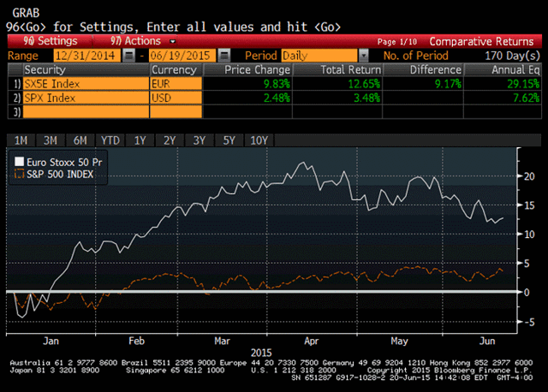Select the 1M time range tab
548x392 pixels.
click(x=21, y=140)
